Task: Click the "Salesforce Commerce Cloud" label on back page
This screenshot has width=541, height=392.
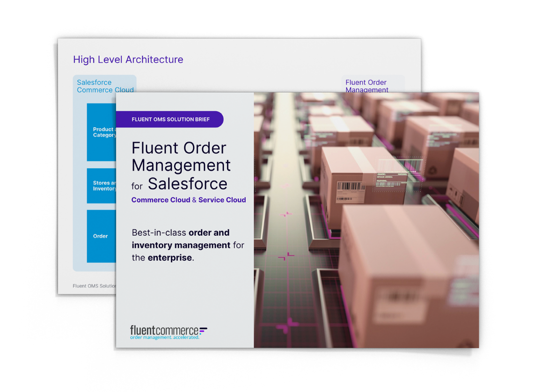Action: coord(105,86)
